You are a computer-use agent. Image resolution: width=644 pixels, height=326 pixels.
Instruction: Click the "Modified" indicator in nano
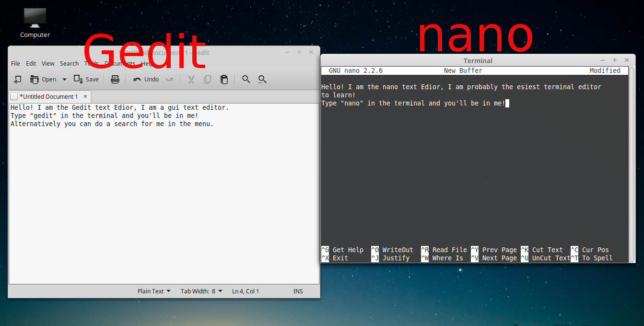[605, 70]
